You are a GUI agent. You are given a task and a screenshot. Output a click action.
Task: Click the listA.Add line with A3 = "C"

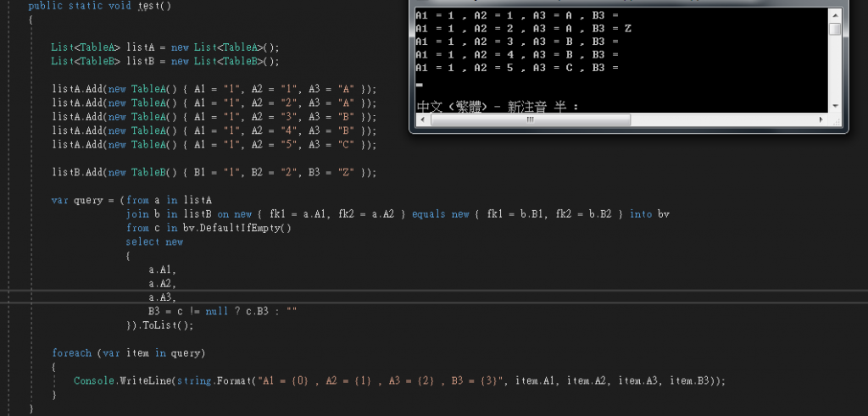click(214, 144)
